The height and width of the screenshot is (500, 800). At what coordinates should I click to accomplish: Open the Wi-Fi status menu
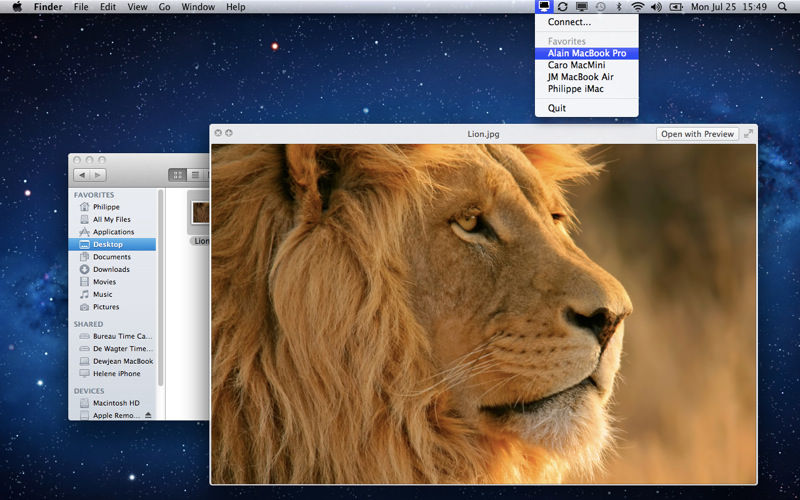[x=637, y=7]
